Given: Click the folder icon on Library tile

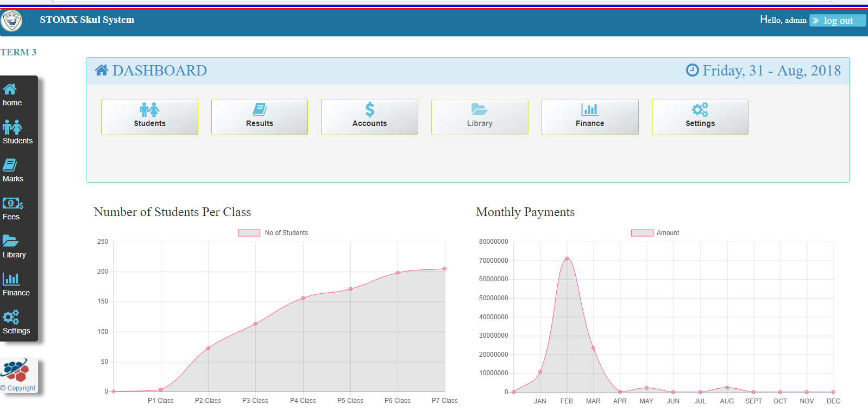Looking at the screenshot, I should coord(480,110).
